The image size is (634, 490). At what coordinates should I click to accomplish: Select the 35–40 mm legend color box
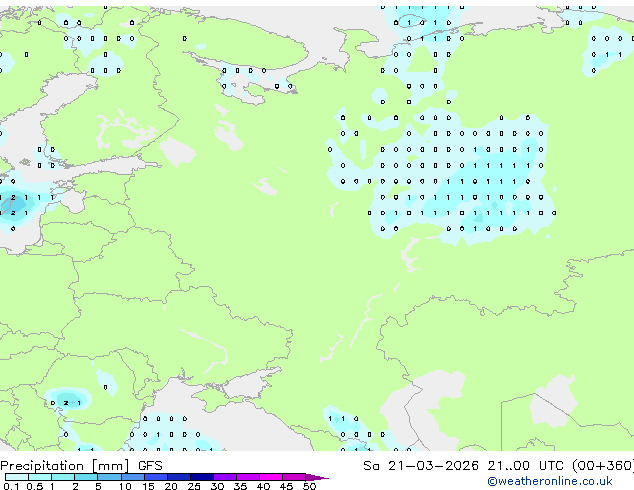coord(248,477)
